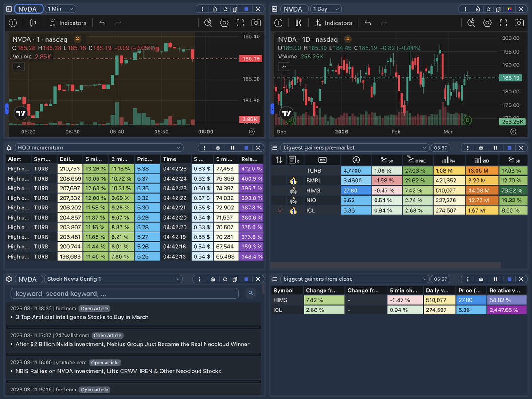Click the sort arrows column icon in pre-market table
532x399 pixels.
coord(278,160)
